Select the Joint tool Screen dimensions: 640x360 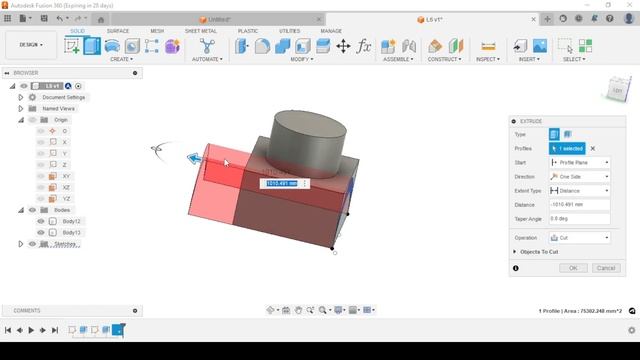point(408,46)
